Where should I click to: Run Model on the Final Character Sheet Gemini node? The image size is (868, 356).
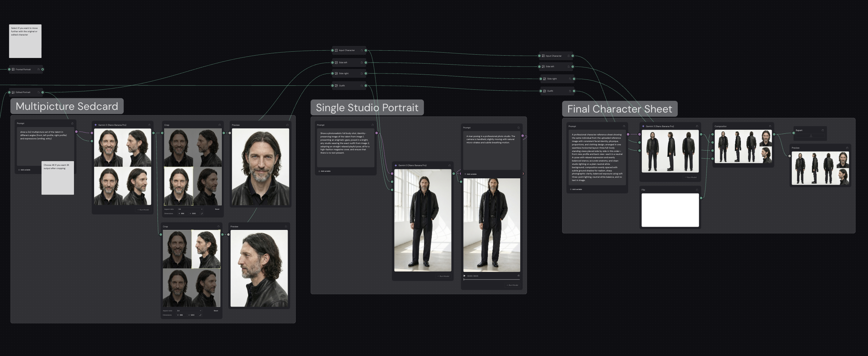tap(691, 177)
